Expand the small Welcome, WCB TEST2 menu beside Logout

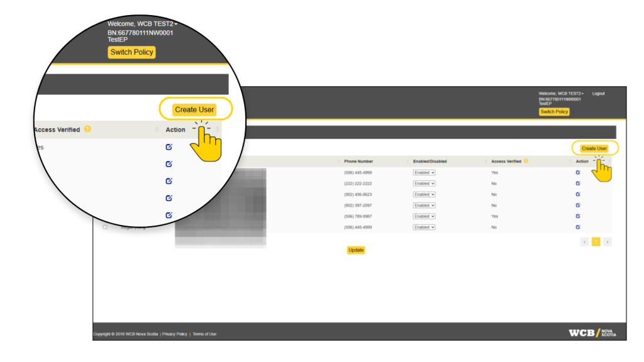pyautogui.click(x=561, y=94)
